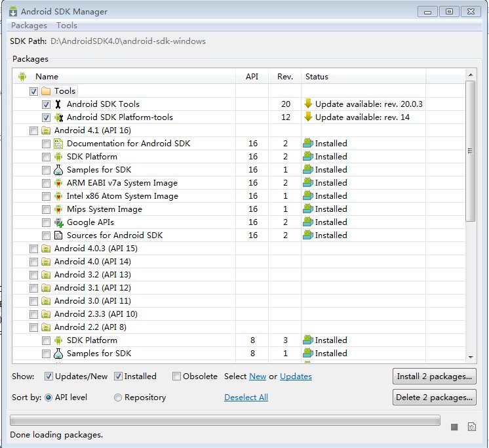Viewport: 489px width, 448px height.
Task: Click the Mips System Image icon
Action: tap(58, 209)
